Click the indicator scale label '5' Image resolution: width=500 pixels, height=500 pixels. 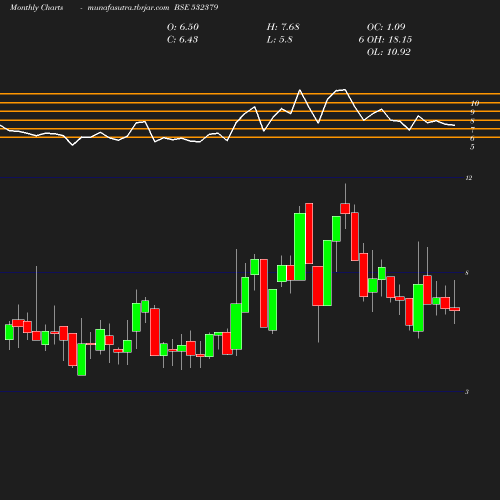(472, 147)
